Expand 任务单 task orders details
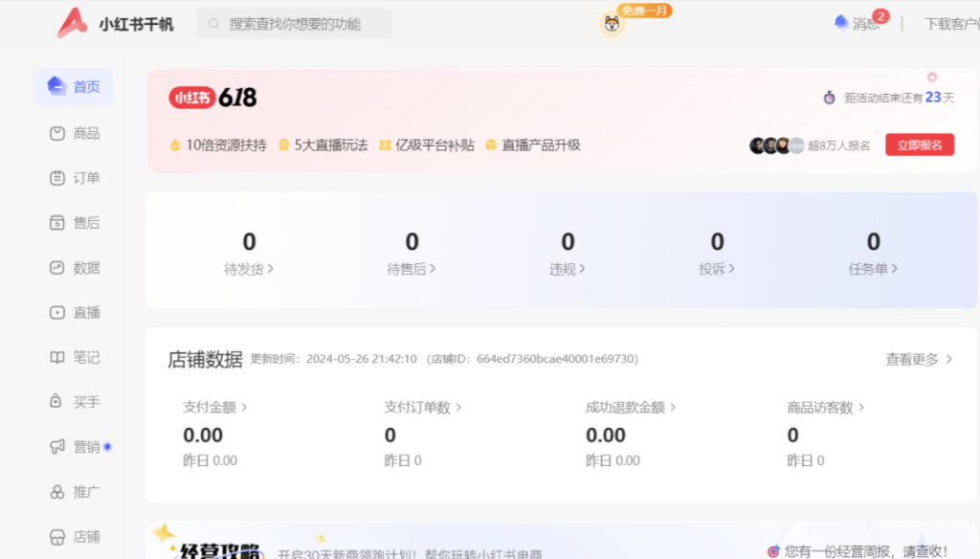 (873, 269)
